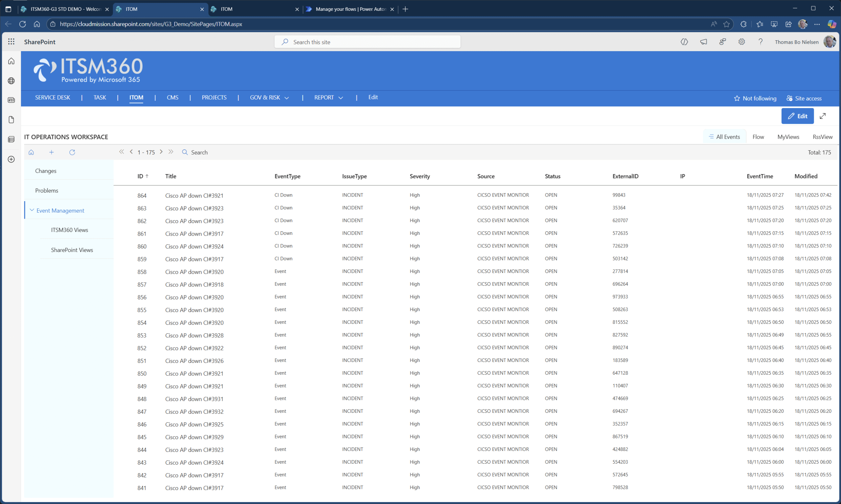Open the Create plus icon in left rail
This screenshot has width=841, height=504.
click(11, 159)
